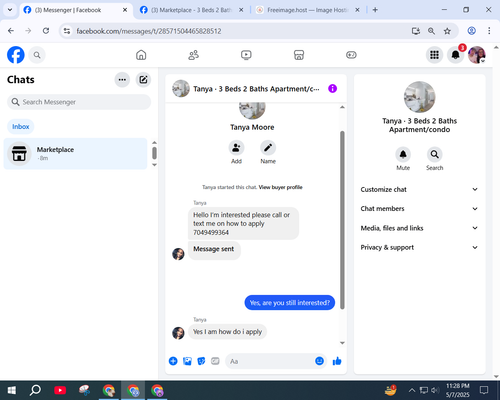Click the conversation vertical scrollbar
Screen dimensions: 500x400
click(342, 220)
